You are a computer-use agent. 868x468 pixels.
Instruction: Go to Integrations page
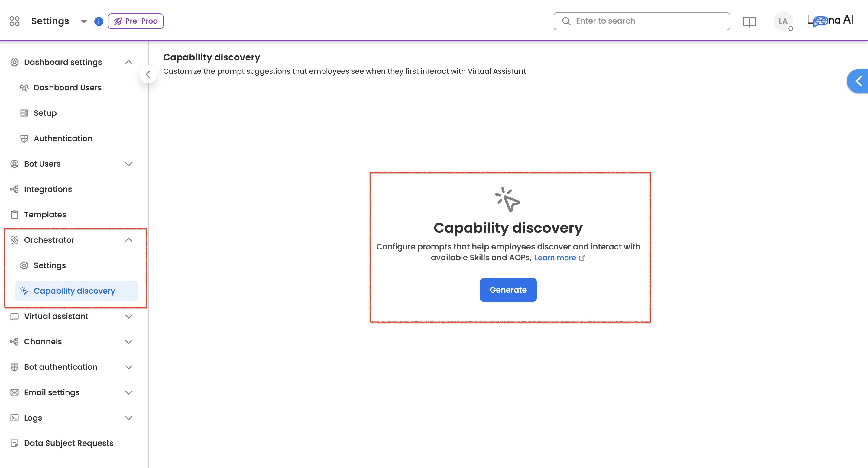pyautogui.click(x=48, y=189)
